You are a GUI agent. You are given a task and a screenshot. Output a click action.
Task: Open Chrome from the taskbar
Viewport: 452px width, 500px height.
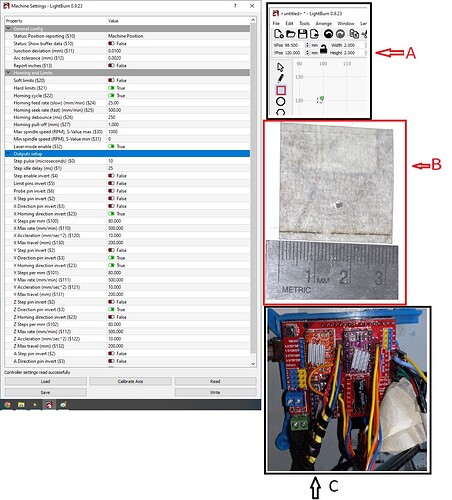[x=7, y=405]
